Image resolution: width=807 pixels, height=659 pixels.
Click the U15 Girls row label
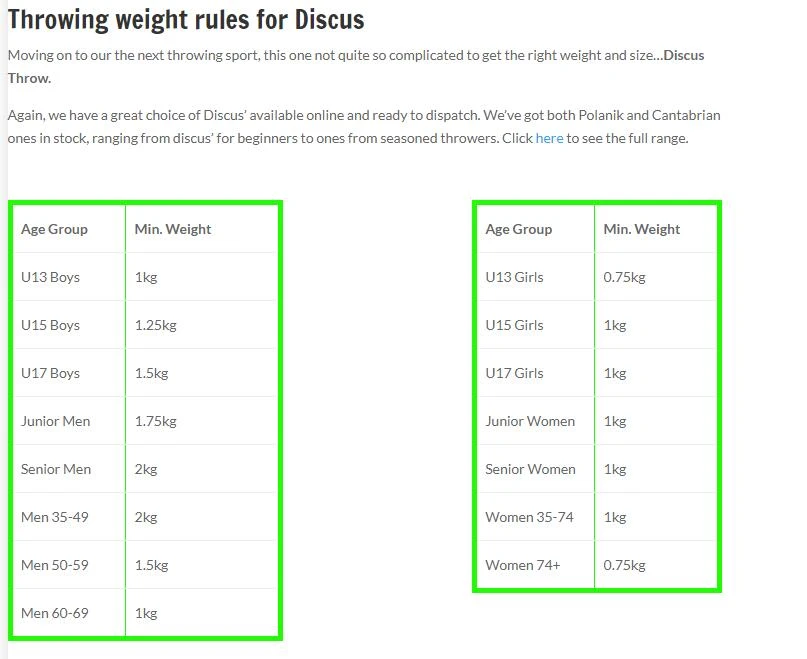tap(514, 325)
